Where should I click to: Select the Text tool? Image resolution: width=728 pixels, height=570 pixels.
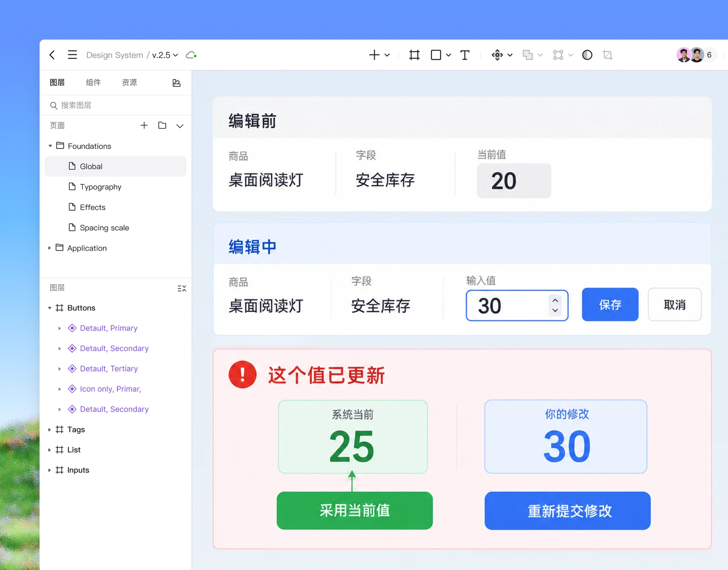465,55
